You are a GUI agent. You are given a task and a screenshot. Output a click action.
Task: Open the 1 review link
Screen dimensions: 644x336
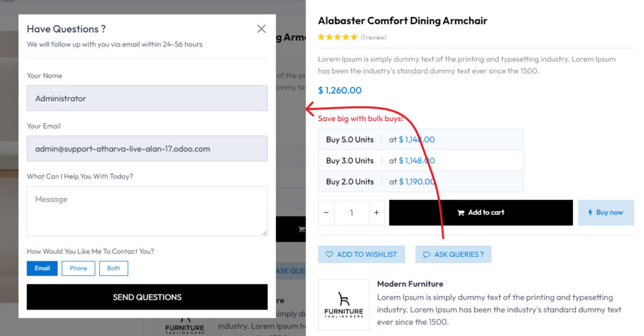[374, 38]
